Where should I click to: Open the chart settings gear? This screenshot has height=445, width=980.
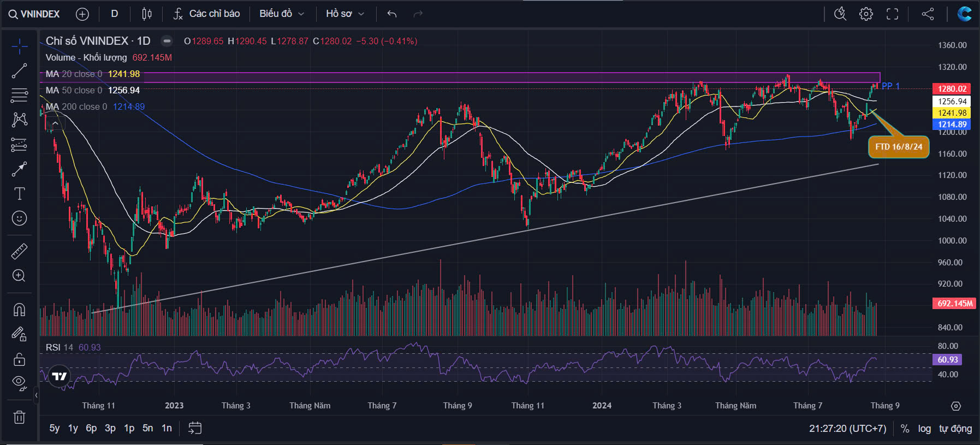866,14
